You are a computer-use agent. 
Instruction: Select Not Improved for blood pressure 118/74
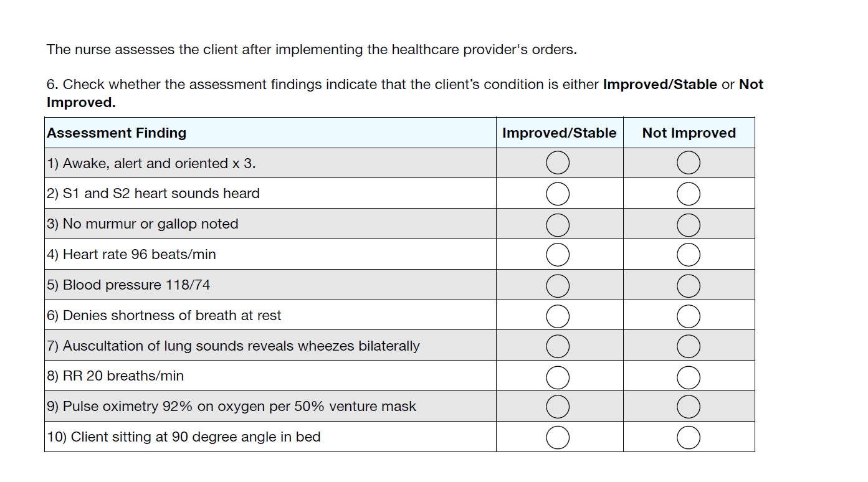(x=689, y=285)
